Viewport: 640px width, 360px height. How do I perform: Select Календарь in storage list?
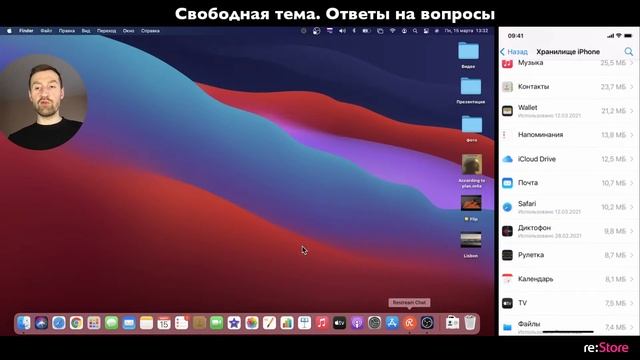569,279
